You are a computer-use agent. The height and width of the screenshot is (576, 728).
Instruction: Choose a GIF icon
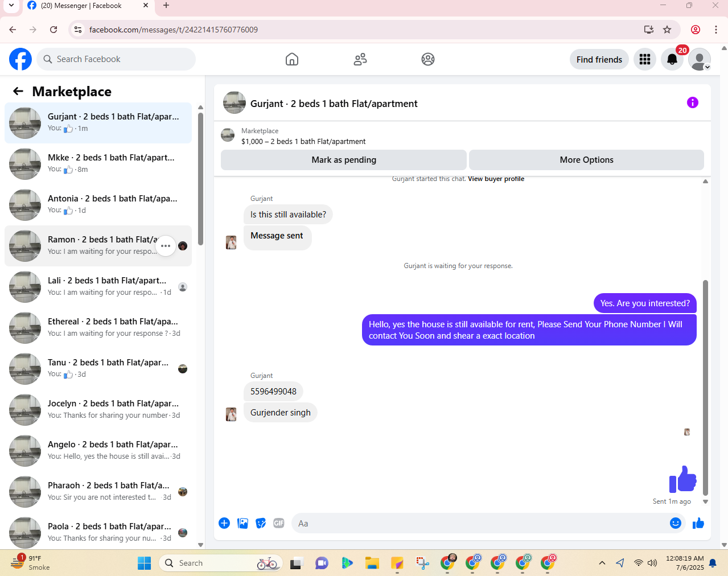pyautogui.click(x=279, y=523)
